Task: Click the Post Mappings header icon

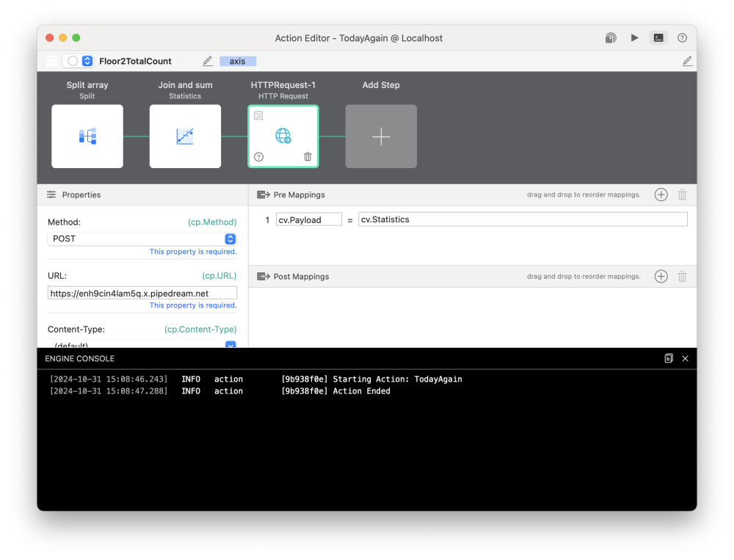Action: (x=264, y=277)
